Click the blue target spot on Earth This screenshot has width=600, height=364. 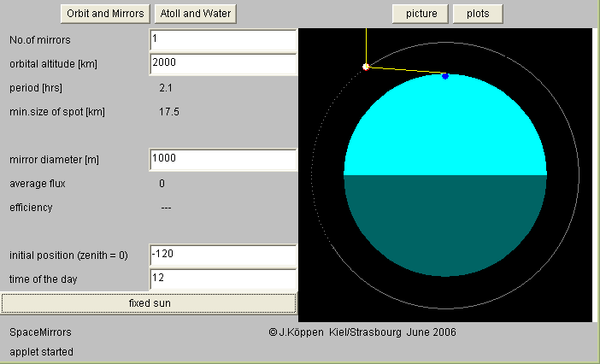(x=445, y=76)
